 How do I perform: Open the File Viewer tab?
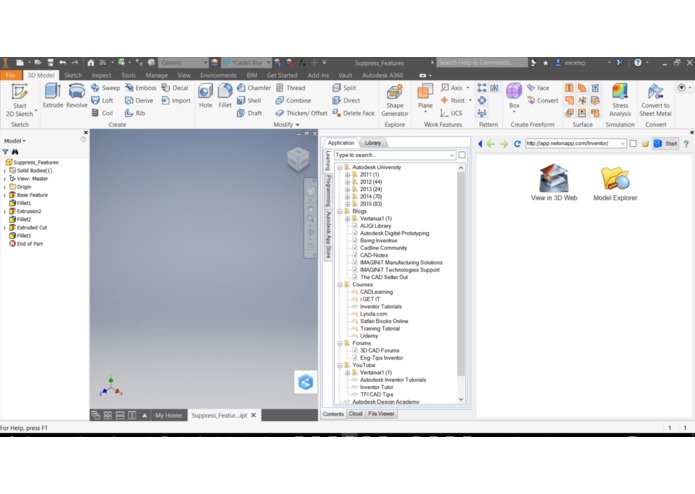point(381,414)
